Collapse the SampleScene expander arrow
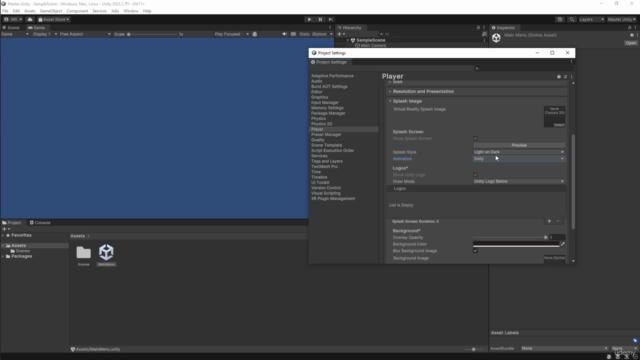 [348, 40]
